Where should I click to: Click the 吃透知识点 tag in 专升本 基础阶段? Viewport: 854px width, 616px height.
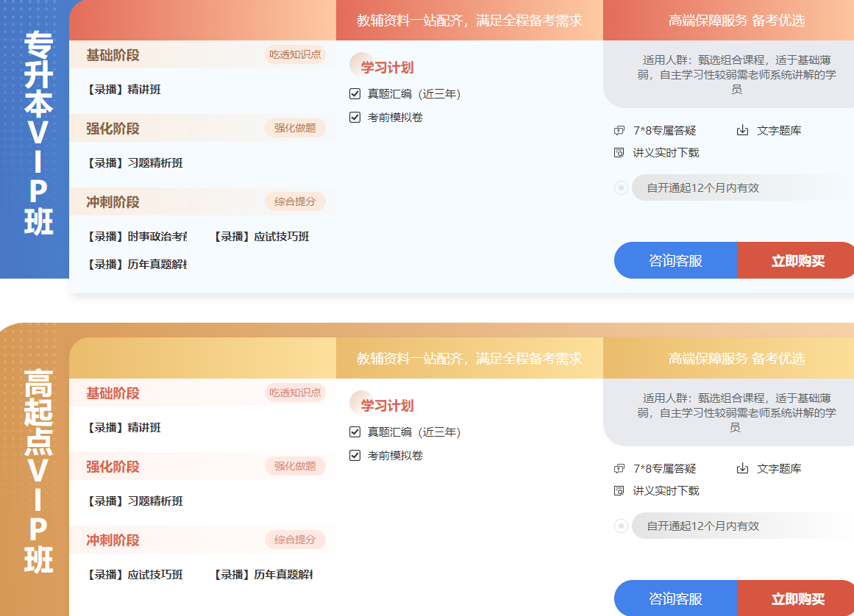(295, 54)
